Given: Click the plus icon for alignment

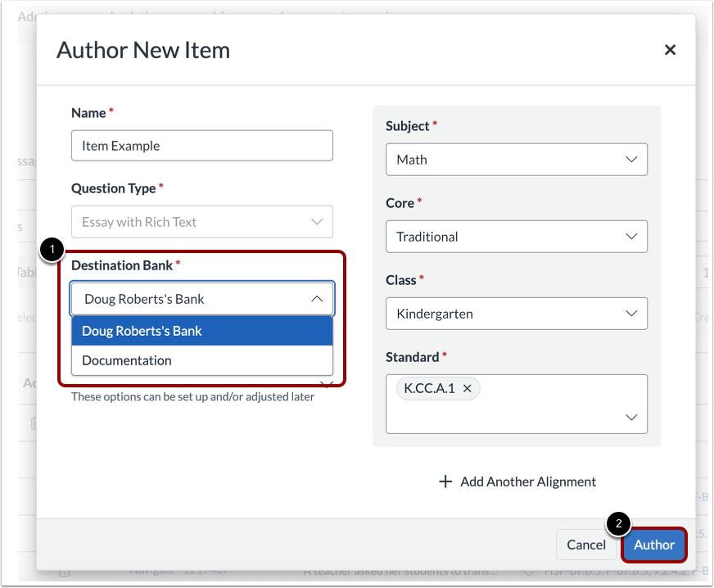Looking at the screenshot, I should tap(445, 482).
